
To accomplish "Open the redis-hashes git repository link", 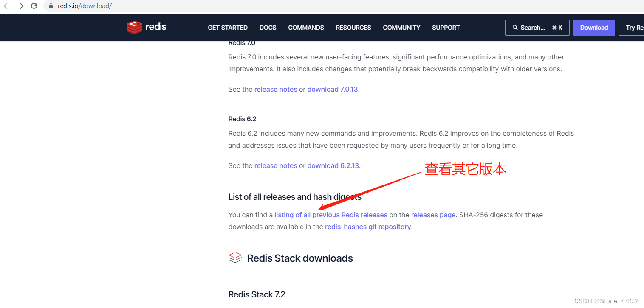I will coord(368,227).
